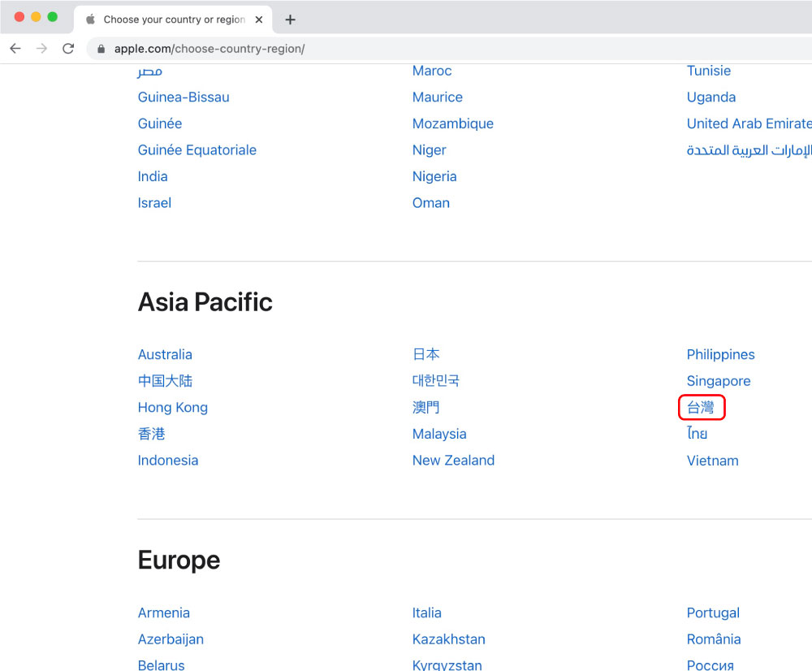Click the padlock site info icon
The image size is (812, 671).
point(101,49)
